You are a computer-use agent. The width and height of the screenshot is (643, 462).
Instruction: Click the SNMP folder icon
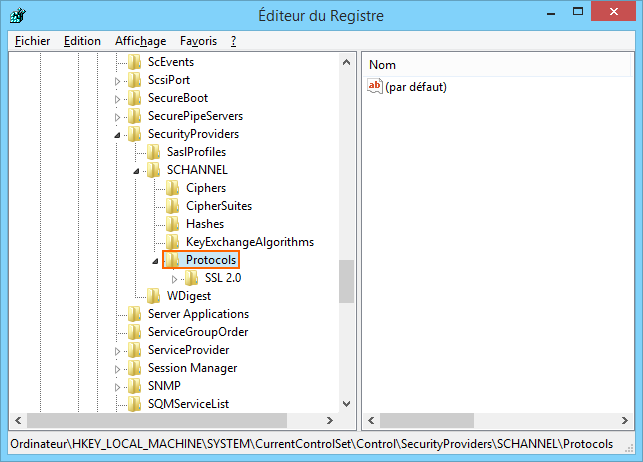point(135,386)
